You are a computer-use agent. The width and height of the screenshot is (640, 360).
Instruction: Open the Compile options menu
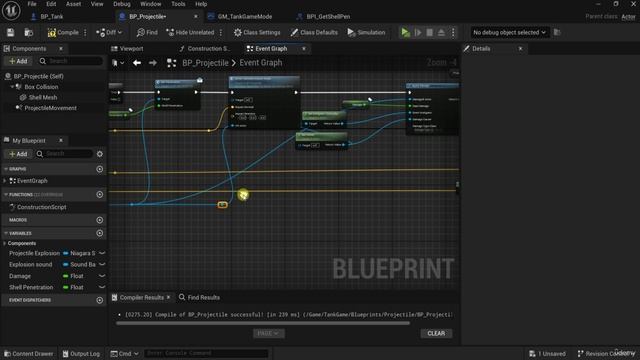click(85, 33)
